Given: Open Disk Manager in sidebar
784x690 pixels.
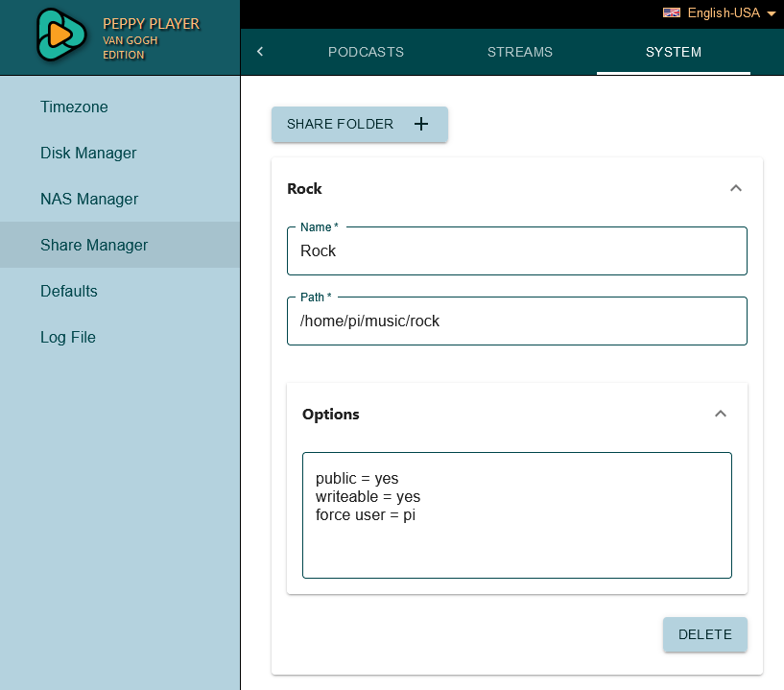Looking at the screenshot, I should [x=120, y=153].
